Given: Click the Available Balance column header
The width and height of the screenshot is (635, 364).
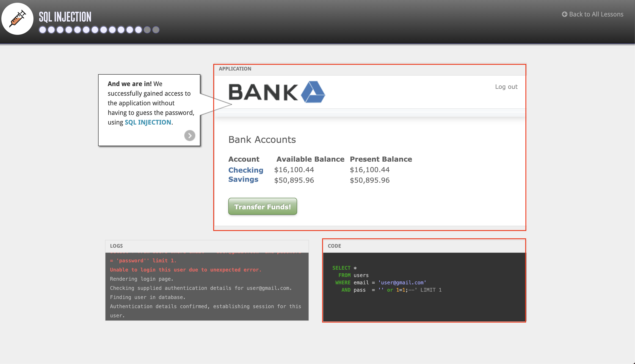Looking at the screenshot, I should pos(310,159).
